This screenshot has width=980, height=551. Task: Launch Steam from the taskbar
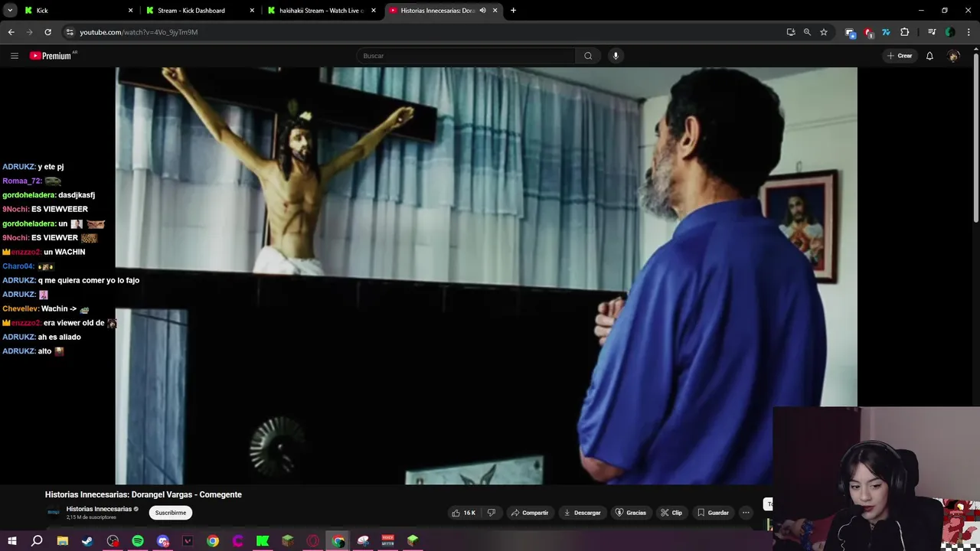click(x=87, y=541)
